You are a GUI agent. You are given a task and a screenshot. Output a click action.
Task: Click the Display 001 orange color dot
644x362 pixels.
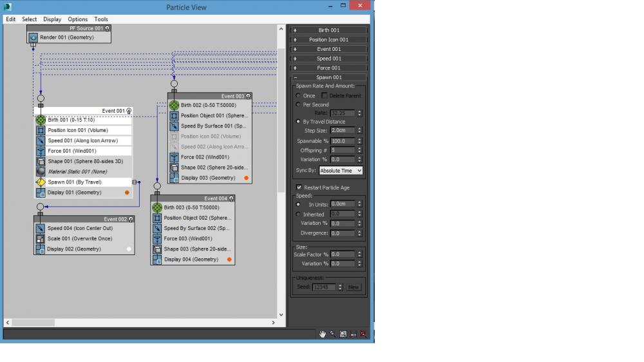click(x=127, y=193)
